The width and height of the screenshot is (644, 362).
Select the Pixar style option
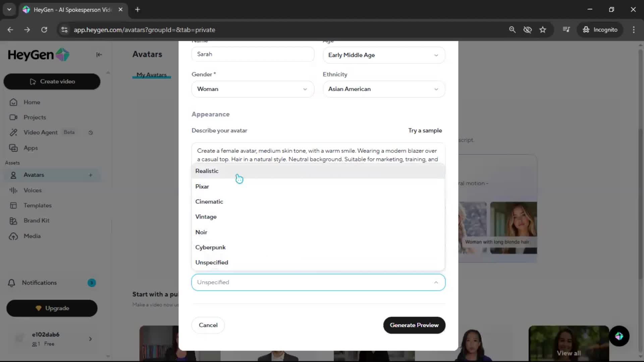click(x=202, y=187)
